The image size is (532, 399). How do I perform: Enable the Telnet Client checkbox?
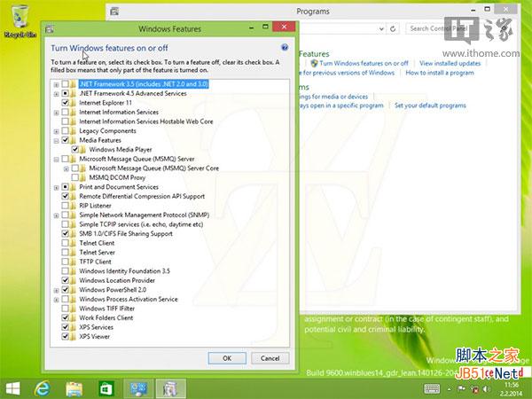coord(65,243)
